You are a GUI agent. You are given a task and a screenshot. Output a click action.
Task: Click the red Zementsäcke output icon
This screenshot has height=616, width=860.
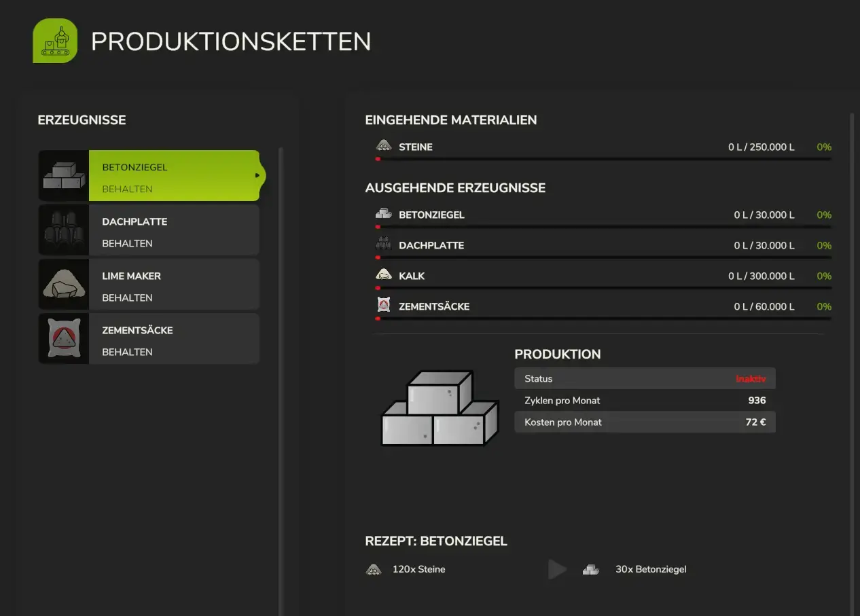(x=384, y=306)
